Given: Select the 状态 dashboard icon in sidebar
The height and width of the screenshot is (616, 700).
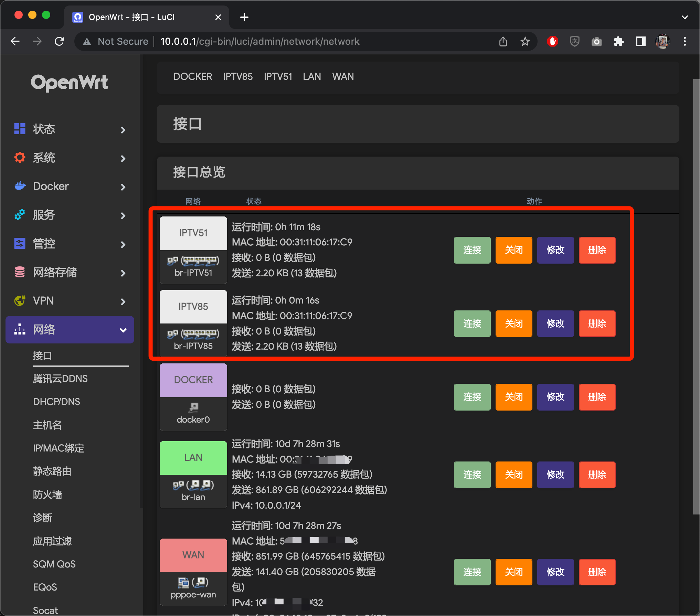Looking at the screenshot, I should [19, 129].
